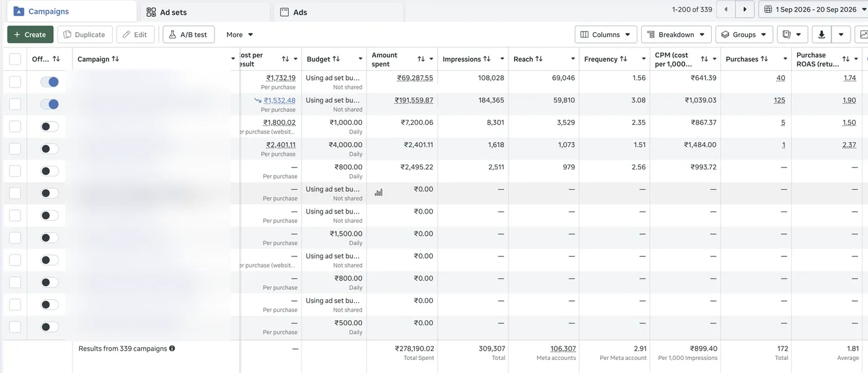Click the info icon beside Results from 339 campaigns
Viewport: 868px width, 373px height.
[172, 349]
